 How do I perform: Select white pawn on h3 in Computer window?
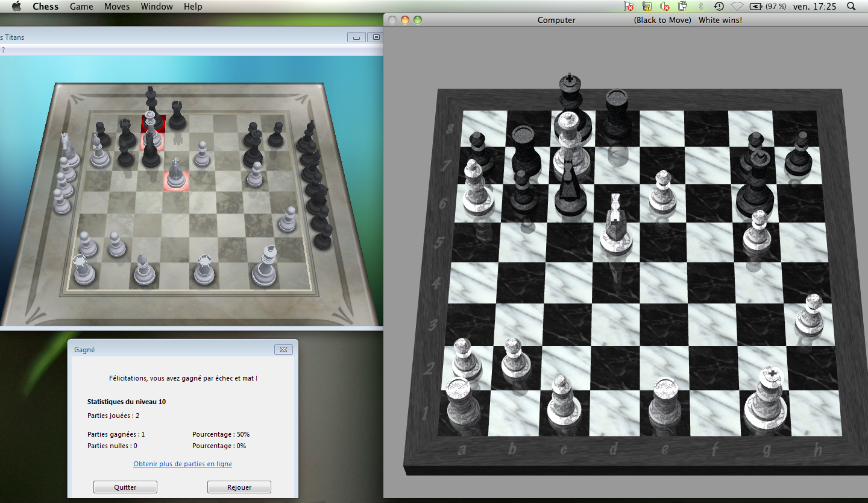[x=810, y=317]
